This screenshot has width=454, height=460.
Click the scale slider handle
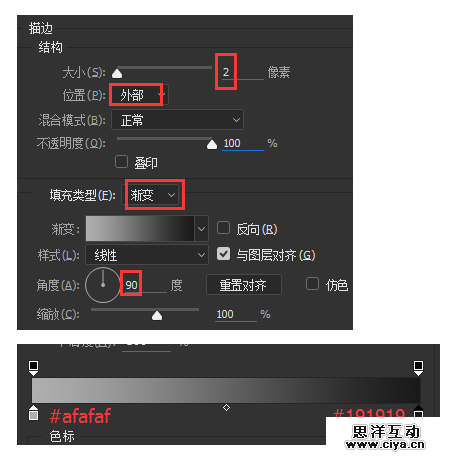157,315
